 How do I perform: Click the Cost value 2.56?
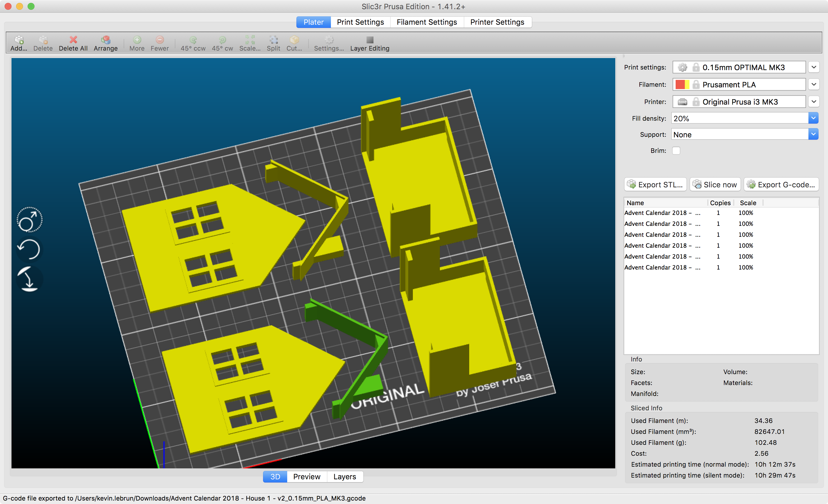(x=761, y=453)
